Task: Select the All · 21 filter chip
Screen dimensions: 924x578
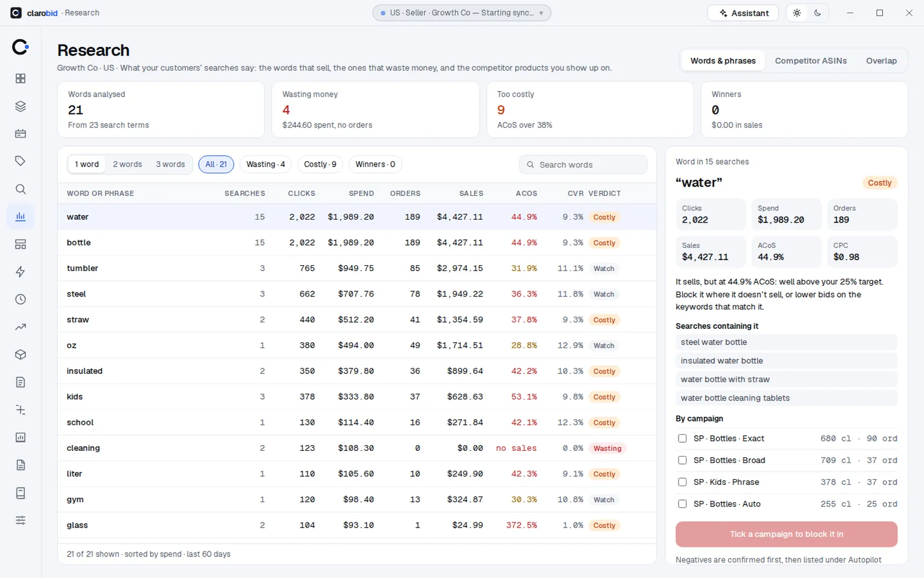Action: click(216, 164)
